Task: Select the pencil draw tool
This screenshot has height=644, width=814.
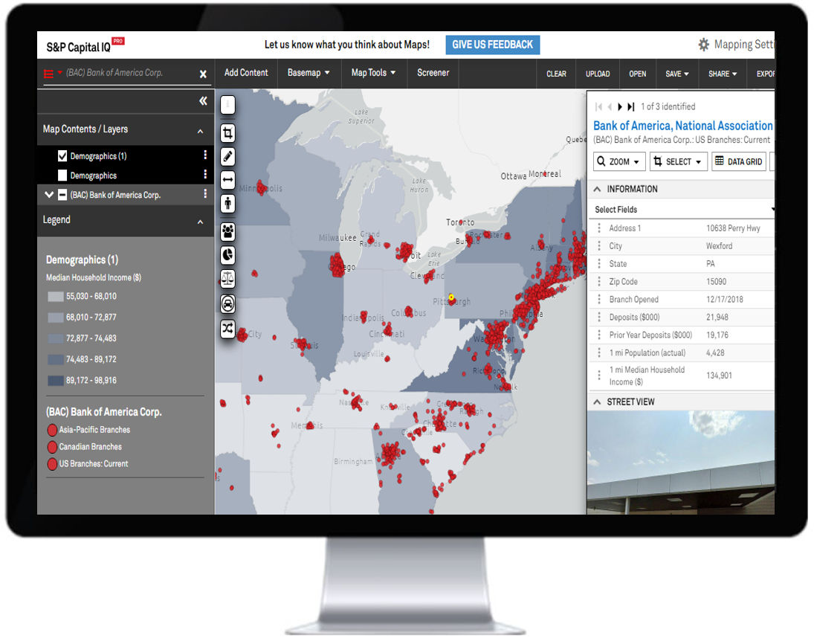Action: tap(228, 156)
